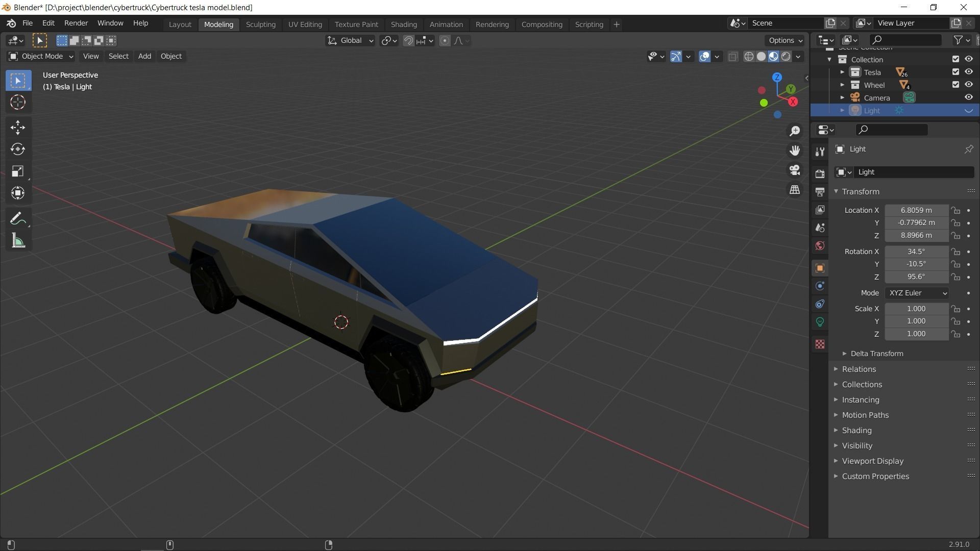Switch to wireframe viewport shading
980x551 pixels.
749,57
